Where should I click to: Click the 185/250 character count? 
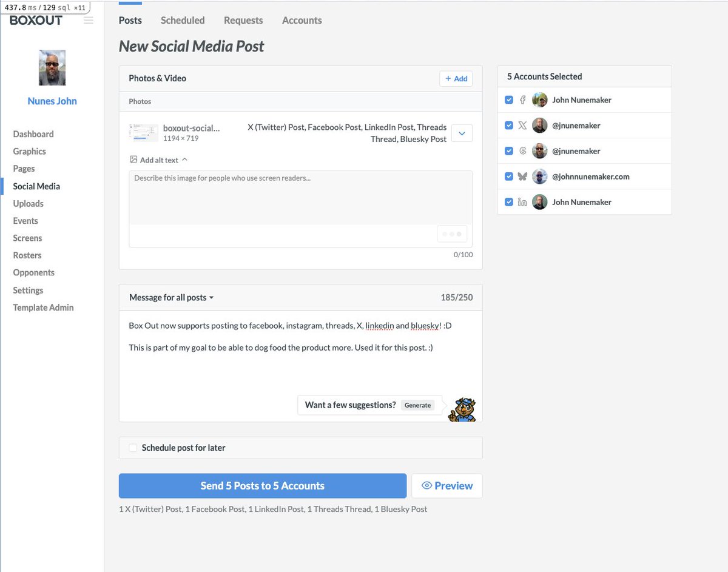457,297
